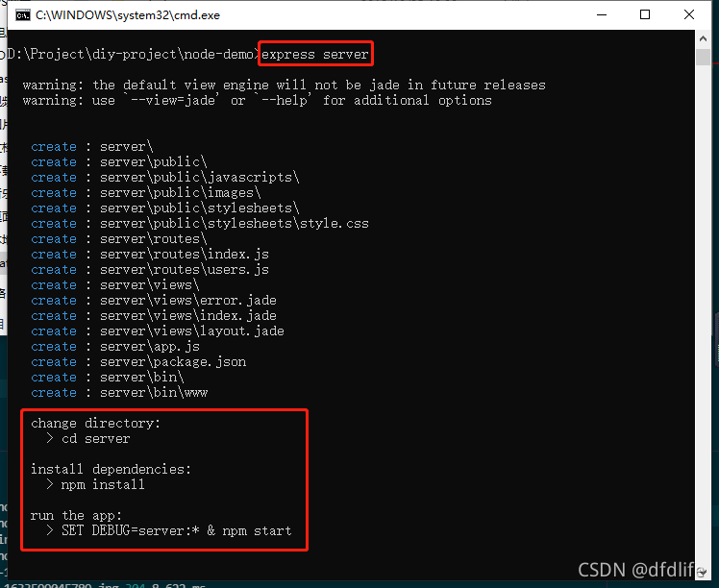This screenshot has width=719, height=588.
Task: Click the typed command 'express server'
Action: tap(315, 54)
